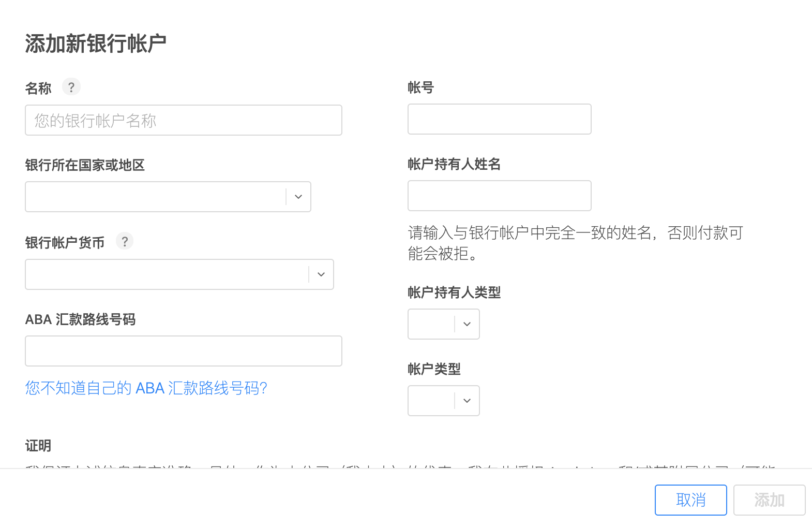
Task: Click the 证明 section heading
Action: (38, 445)
